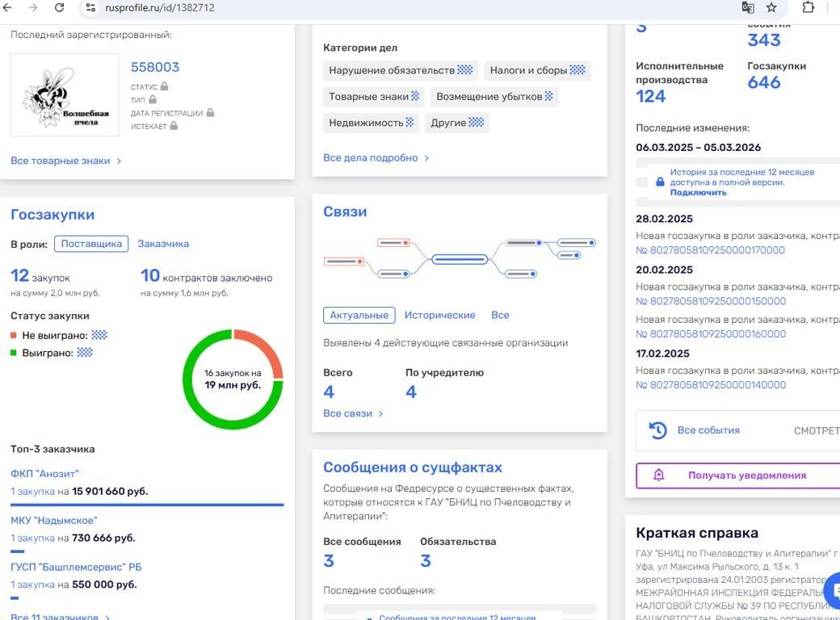
Task: Open 1 закупка for 15 901 660 руб.
Action: pyautogui.click(x=32, y=491)
